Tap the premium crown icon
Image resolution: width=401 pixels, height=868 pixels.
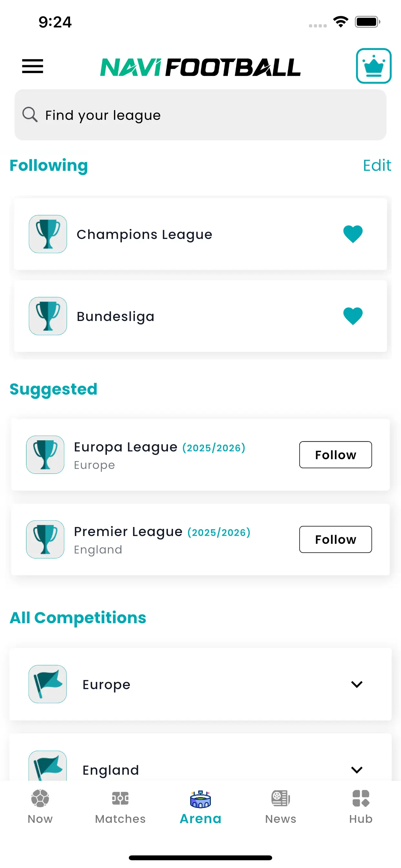click(x=373, y=66)
